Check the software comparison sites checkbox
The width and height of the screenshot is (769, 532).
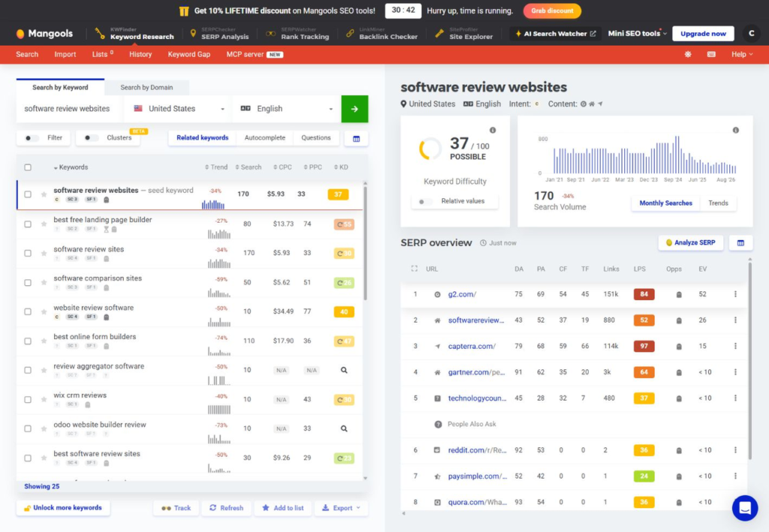(x=28, y=283)
